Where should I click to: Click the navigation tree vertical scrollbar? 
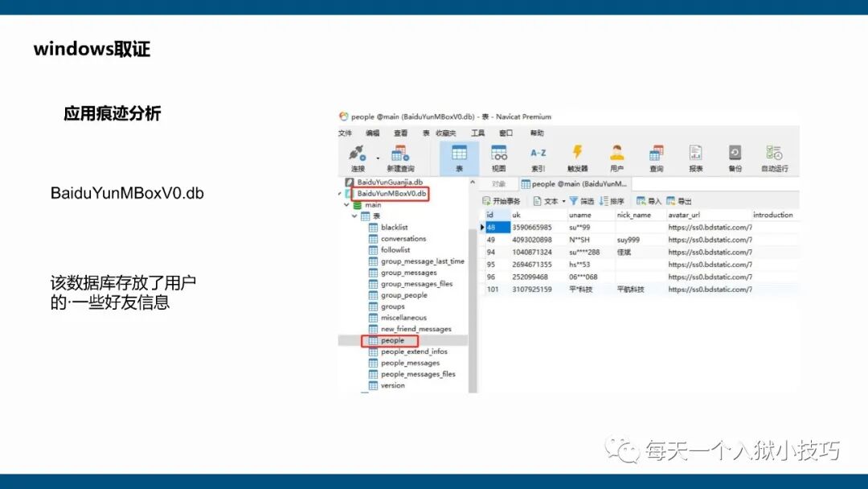coord(473,310)
